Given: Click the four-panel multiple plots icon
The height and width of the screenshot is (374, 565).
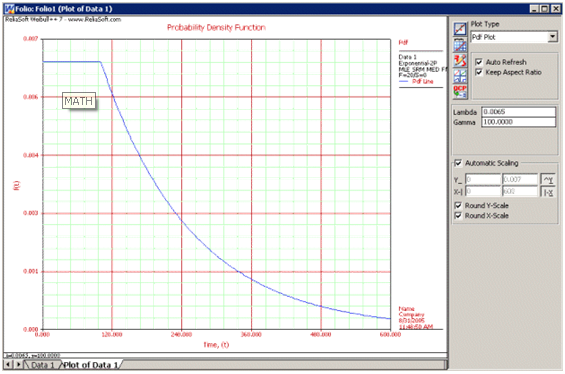Looking at the screenshot, I should pos(460,76).
